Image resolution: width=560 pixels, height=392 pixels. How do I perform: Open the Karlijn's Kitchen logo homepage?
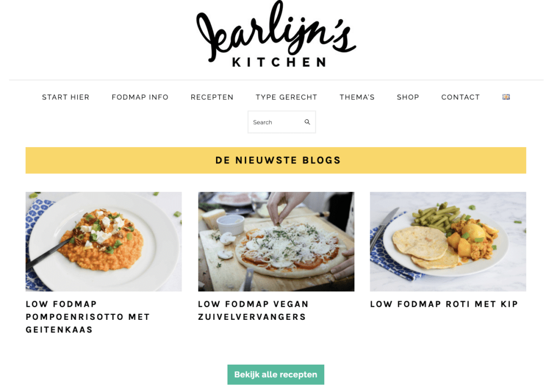tap(276, 34)
